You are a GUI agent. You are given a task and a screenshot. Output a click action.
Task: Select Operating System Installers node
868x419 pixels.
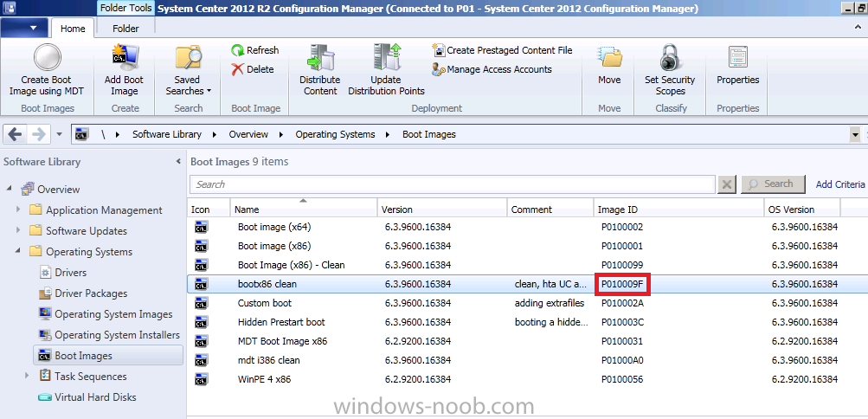pos(118,335)
